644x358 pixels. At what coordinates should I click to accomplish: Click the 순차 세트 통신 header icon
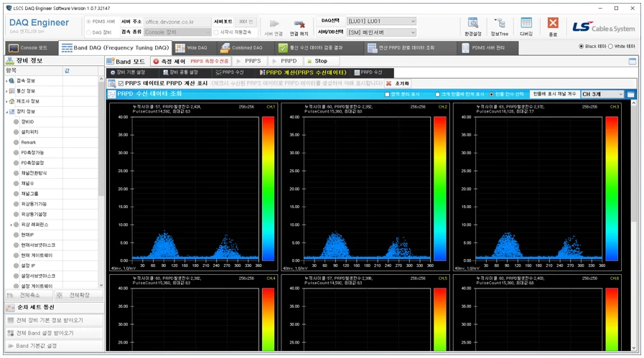pos(10,308)
